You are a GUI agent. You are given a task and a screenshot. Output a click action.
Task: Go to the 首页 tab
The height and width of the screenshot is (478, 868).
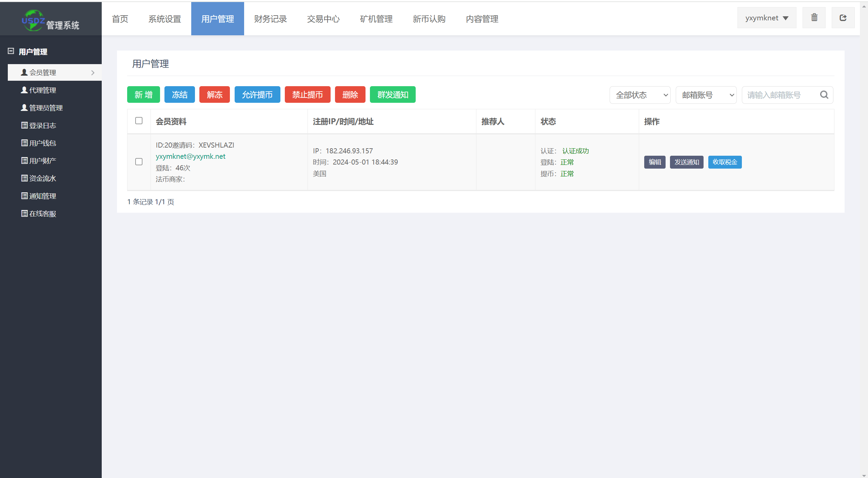120,19
